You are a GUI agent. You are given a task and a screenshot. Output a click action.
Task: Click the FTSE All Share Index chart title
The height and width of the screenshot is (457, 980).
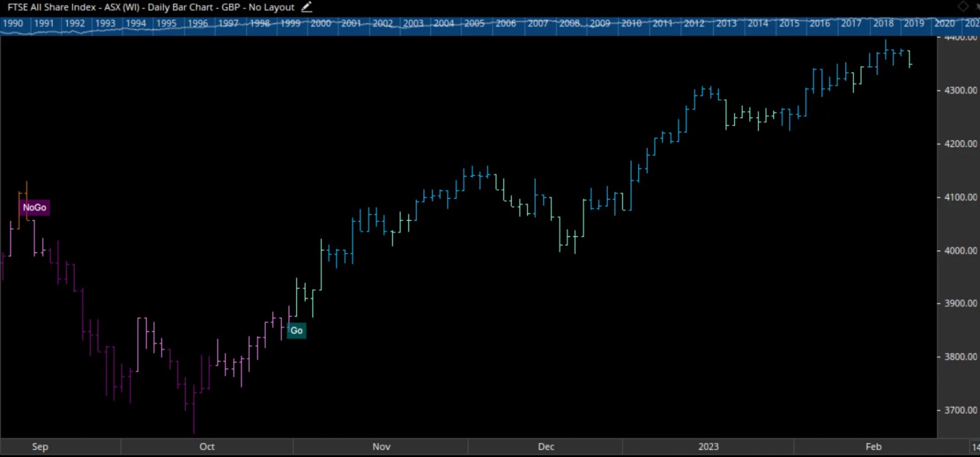tap(151, 7)
